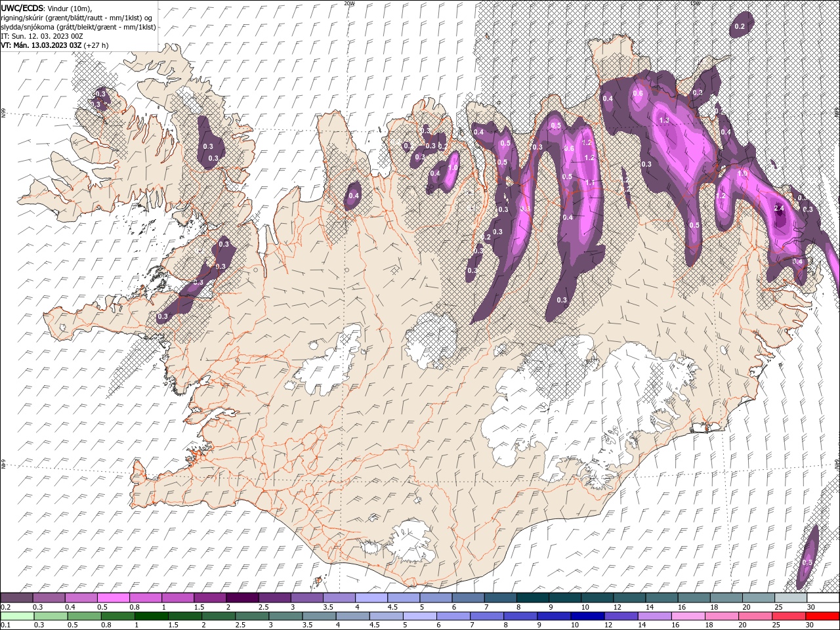Select upper scale swatch between 0.4 and 0.5

tap(81, 598)
